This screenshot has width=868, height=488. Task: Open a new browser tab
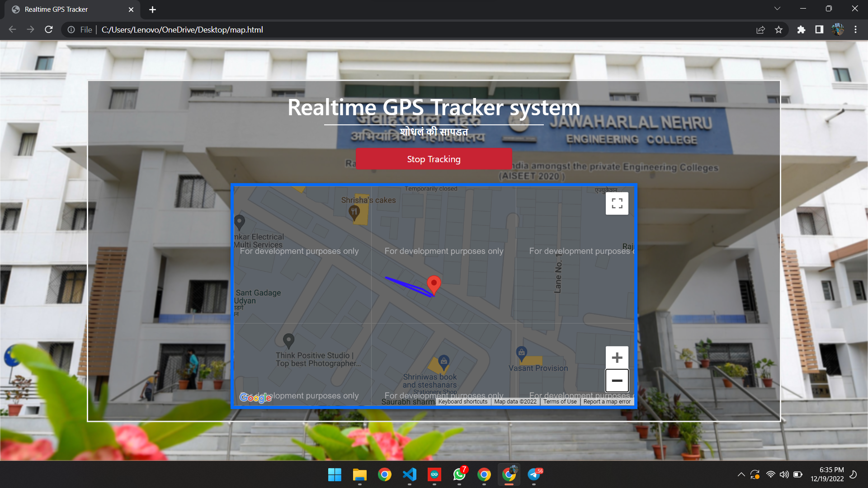152,9
